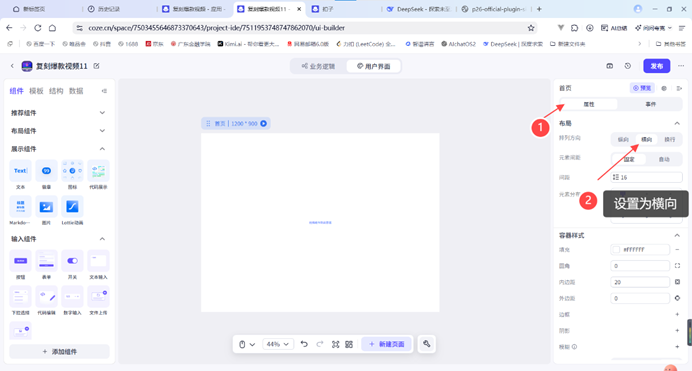Select the dropdown select (下拉选择) component
Image resolution: width=692 pixels, height=371 pixels.
[x=20, y=296]
